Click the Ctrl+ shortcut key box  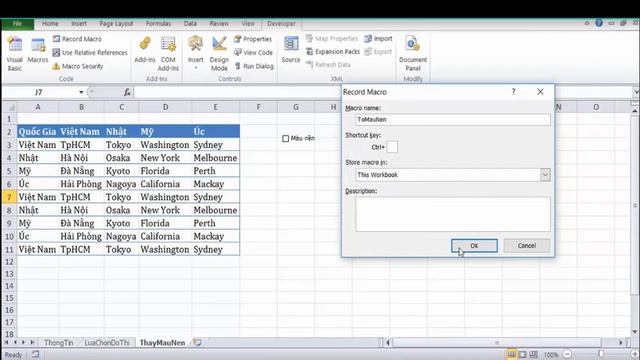pos(392,147)
